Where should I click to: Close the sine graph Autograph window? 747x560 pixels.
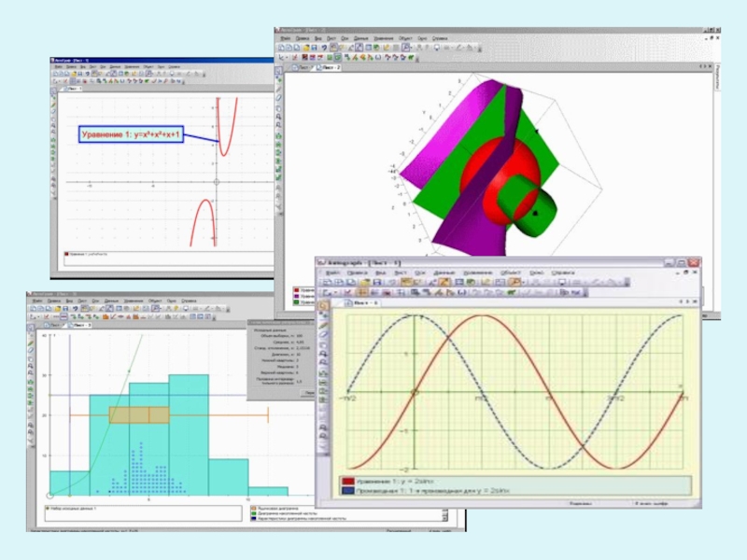694,263
